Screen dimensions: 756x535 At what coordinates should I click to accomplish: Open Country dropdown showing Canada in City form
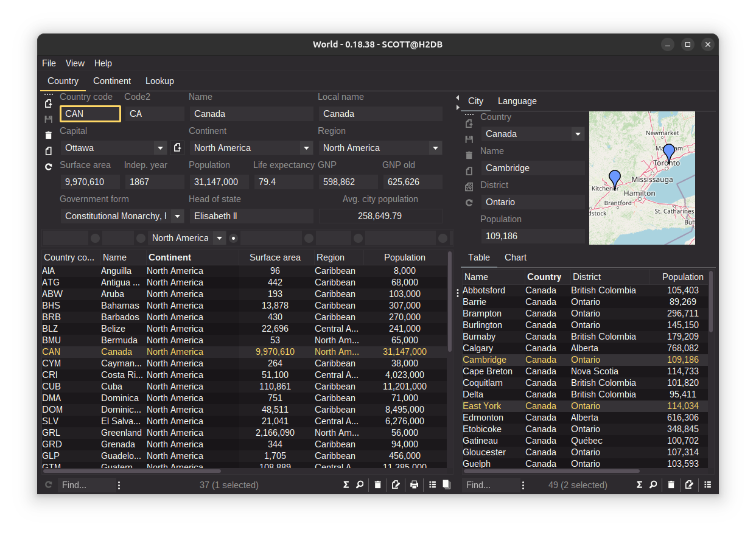578,134
